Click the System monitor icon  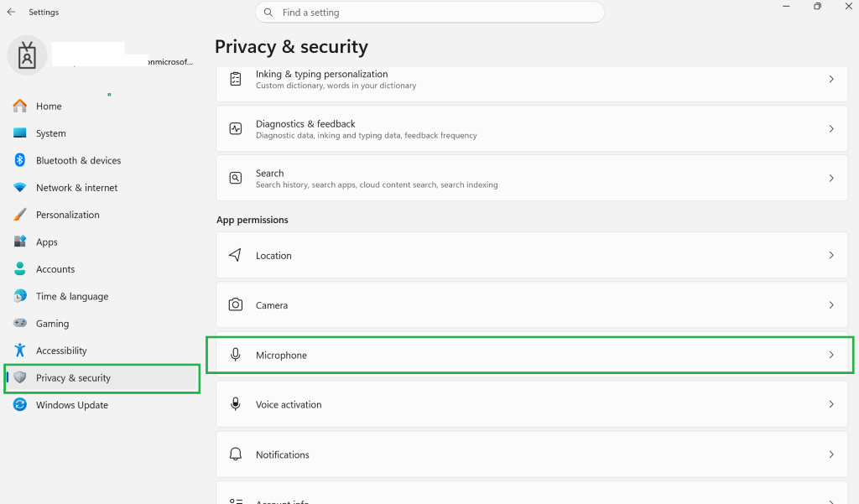coord(20,132)
